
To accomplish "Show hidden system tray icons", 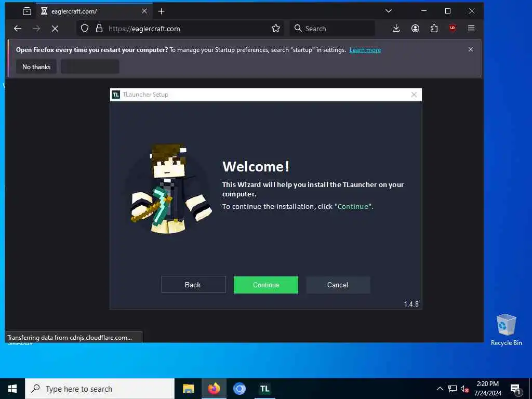I will coord(440,389).
